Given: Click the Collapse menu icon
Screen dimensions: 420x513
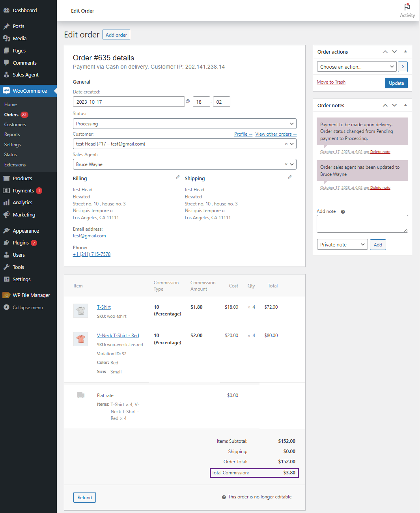Looking at the screenshot, I should pyautogui.click(x=6, y=308).
